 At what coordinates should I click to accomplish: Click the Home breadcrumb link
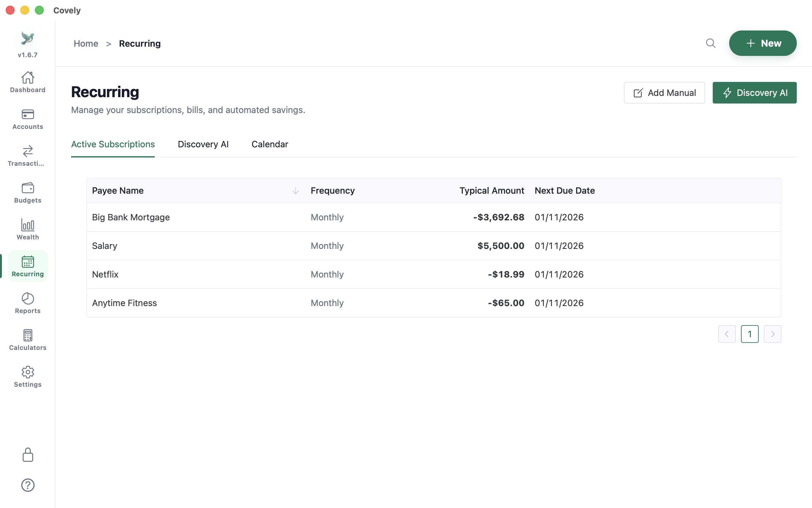point(86,44)
